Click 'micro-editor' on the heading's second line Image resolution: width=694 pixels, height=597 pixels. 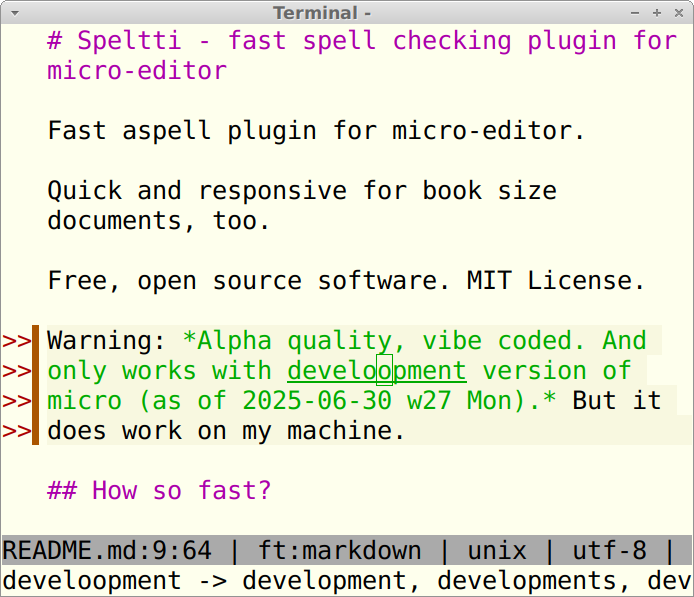137,71
